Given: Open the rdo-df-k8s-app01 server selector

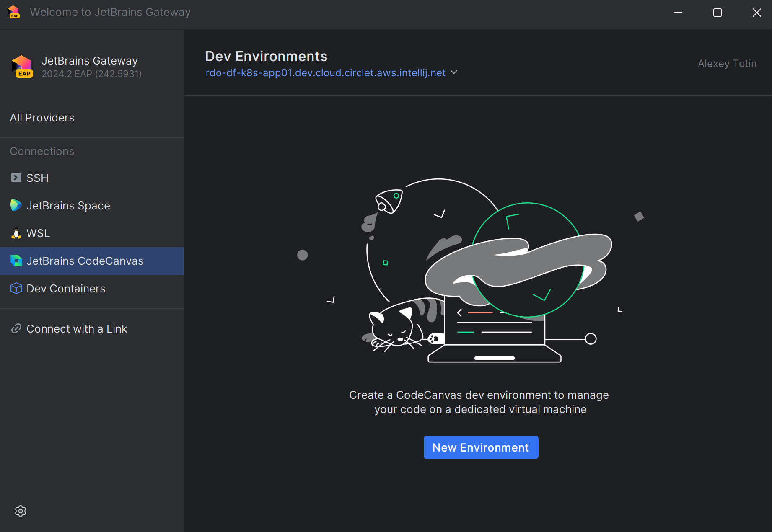Looking at the screenshot, I should [x=325, y=73].
